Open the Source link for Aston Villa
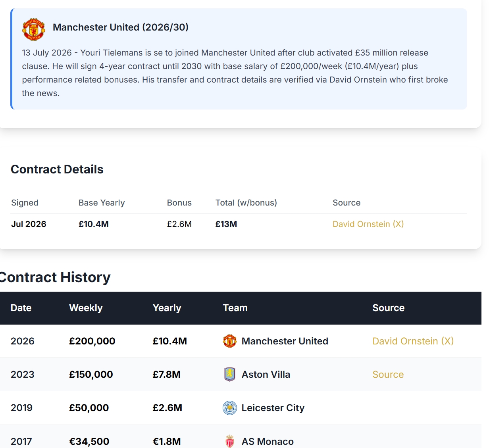 [x=388, y=375]
